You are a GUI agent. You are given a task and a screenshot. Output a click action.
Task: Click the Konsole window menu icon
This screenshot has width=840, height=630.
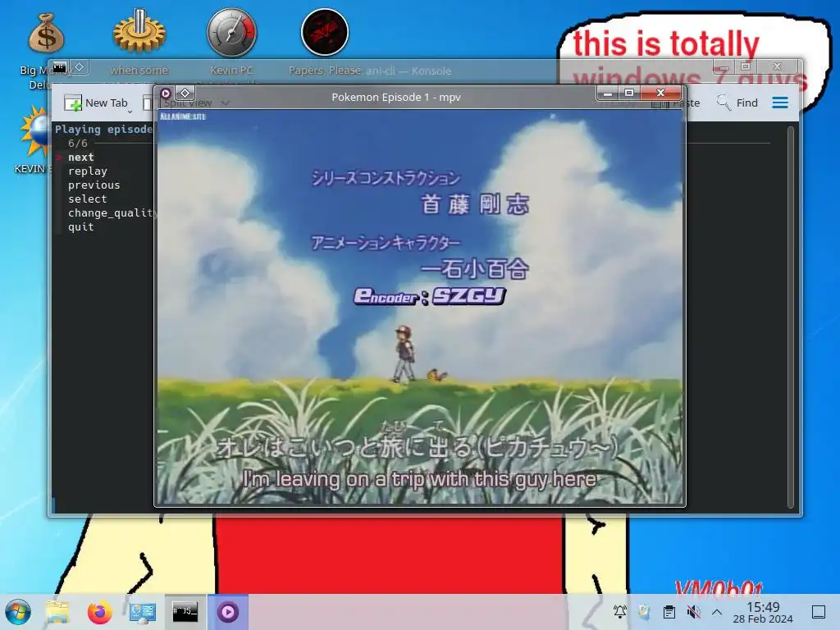click(60, 67)
